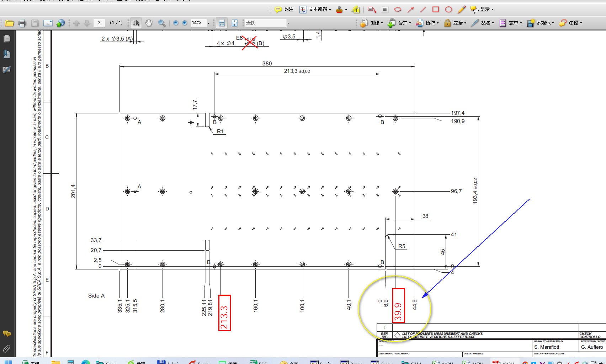The image size is (606, 364).
Task: Print the document using the printer icon
Action: pyautogui.click(x=22, y=23)
